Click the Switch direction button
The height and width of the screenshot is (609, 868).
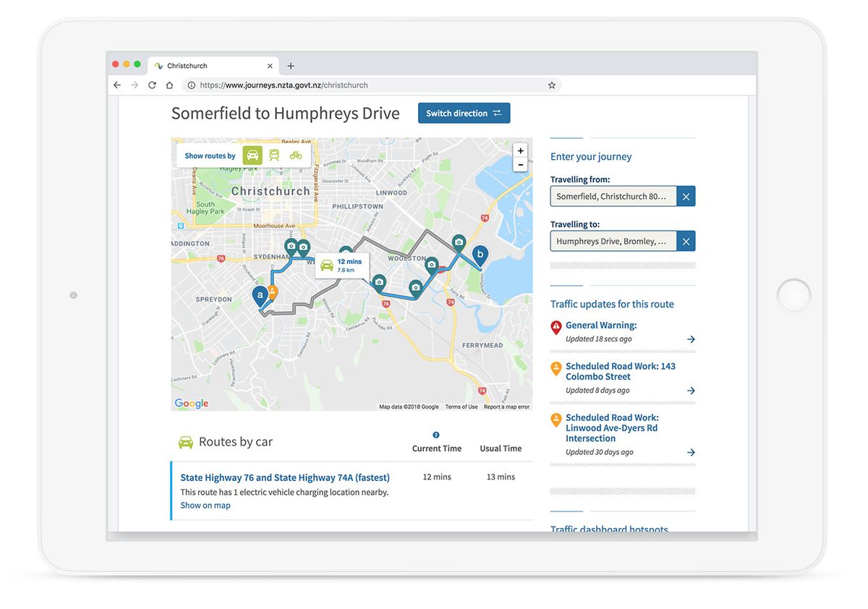tap(464, 113)
